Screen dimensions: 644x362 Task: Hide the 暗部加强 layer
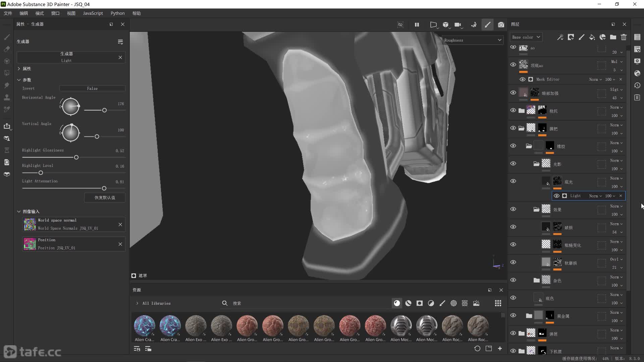click(x=513, y=93)
